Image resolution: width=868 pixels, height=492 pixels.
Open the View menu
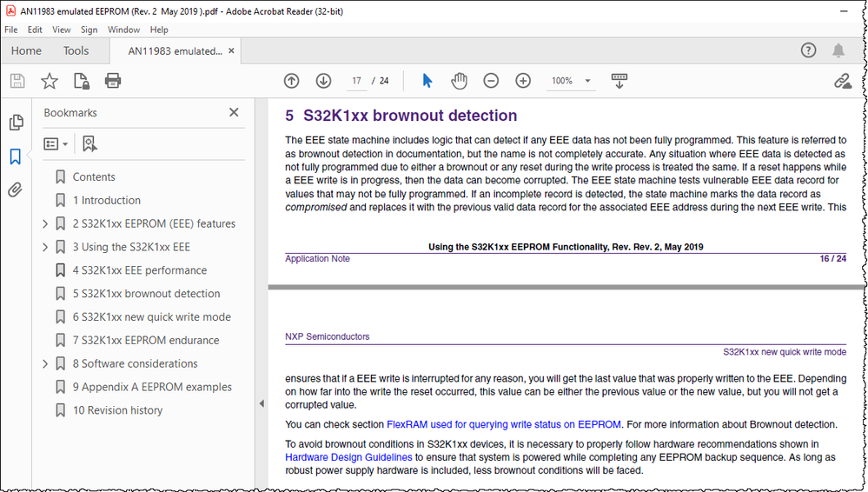coord(62,30)
